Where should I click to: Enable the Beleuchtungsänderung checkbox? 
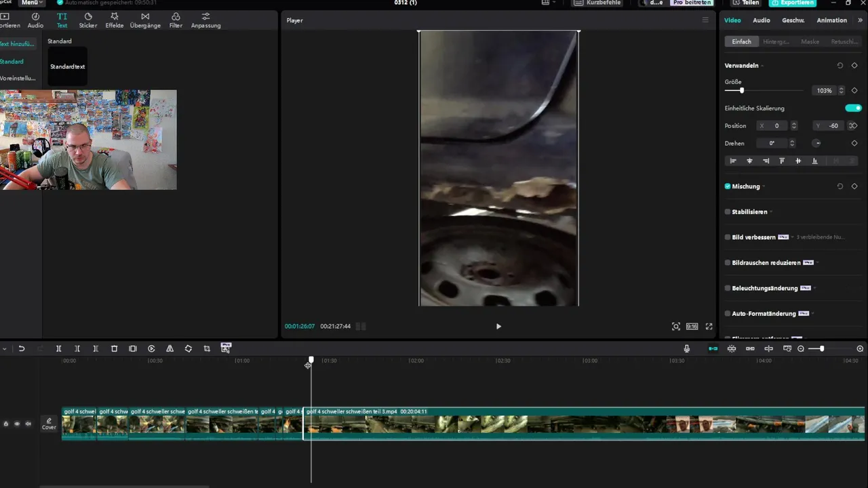point(728,288)
